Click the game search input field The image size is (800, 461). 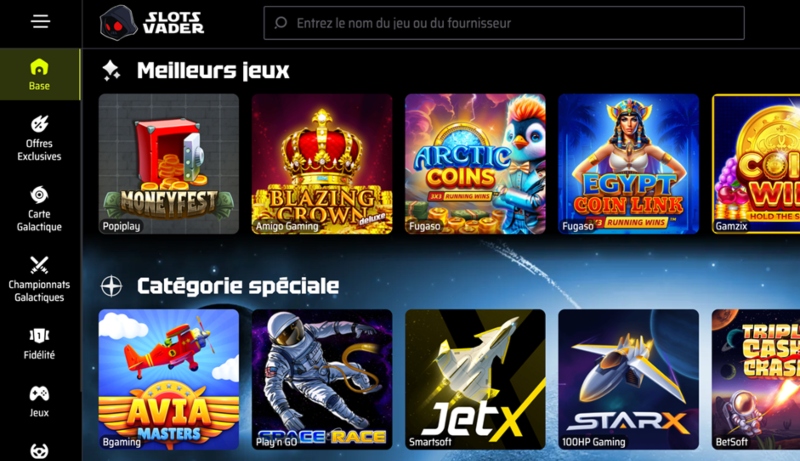click(504, 23)
